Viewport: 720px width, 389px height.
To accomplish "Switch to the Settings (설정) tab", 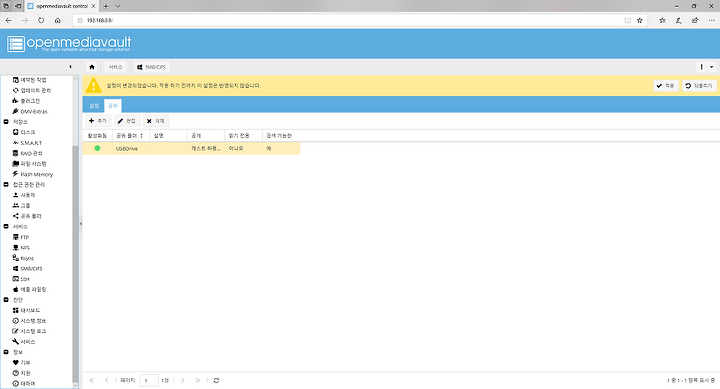I will click(x=94, y=106).
